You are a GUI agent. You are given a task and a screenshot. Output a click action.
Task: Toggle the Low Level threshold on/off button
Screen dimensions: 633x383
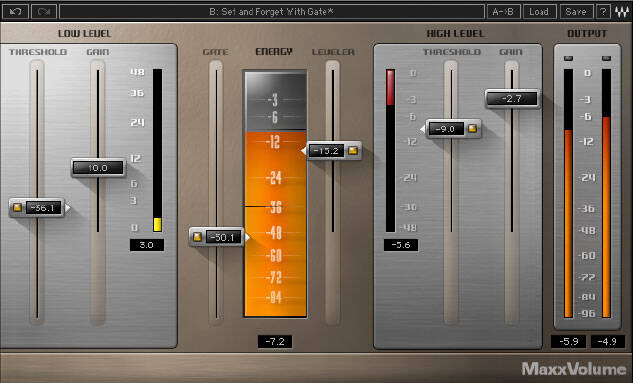click(x=17, y=207)
